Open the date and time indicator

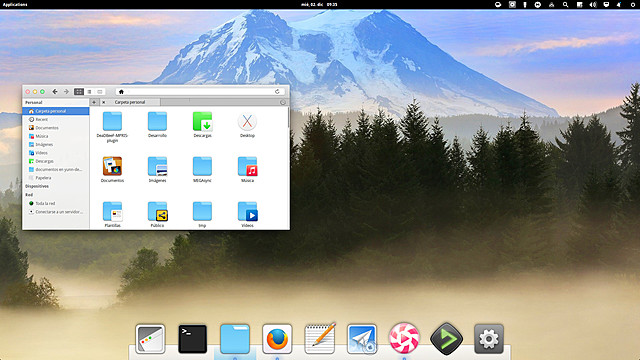[319, 4]
